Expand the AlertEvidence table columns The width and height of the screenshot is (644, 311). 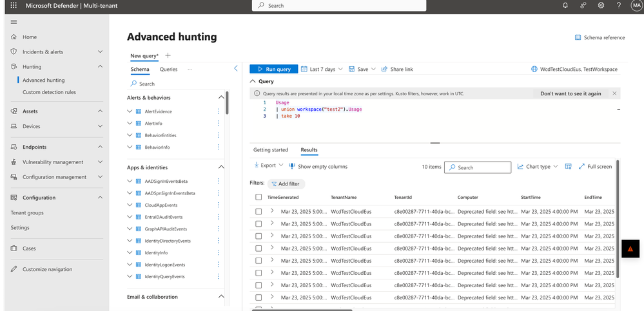coord(130,111)
